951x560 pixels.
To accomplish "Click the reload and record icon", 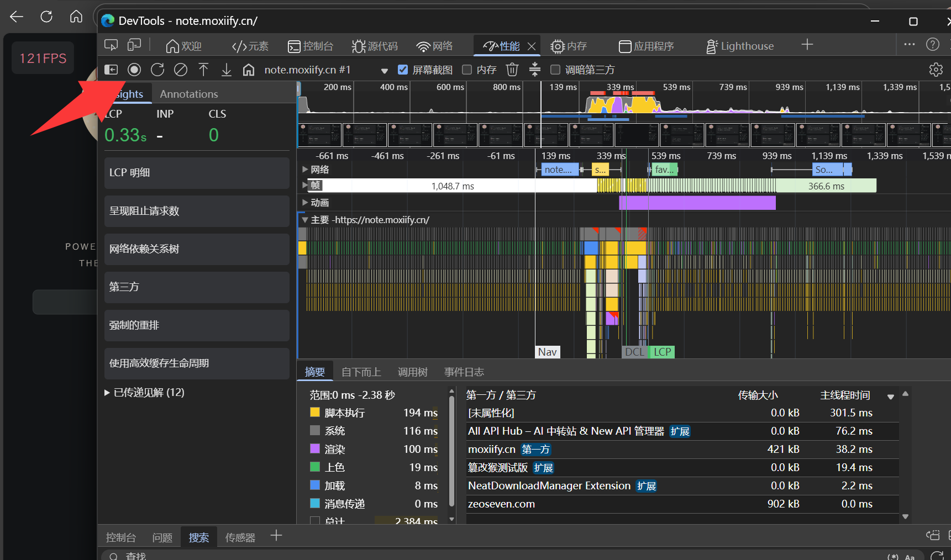I will click(157, 70).
